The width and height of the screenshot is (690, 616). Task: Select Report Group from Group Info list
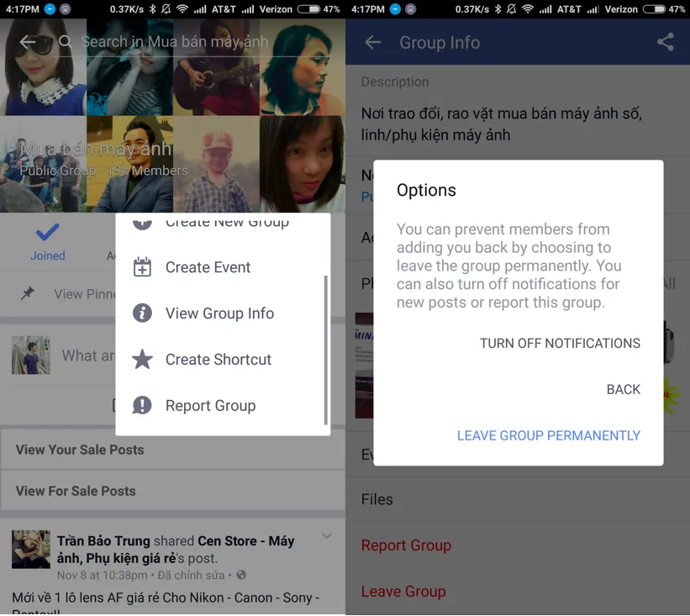(406, 545)
